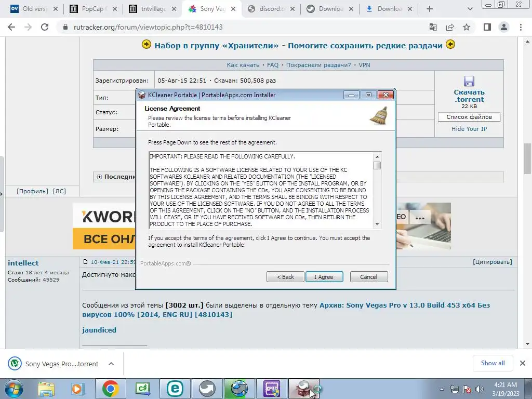The image size is (532, 399).
Task: Translate this page icon
Action: 433,27
